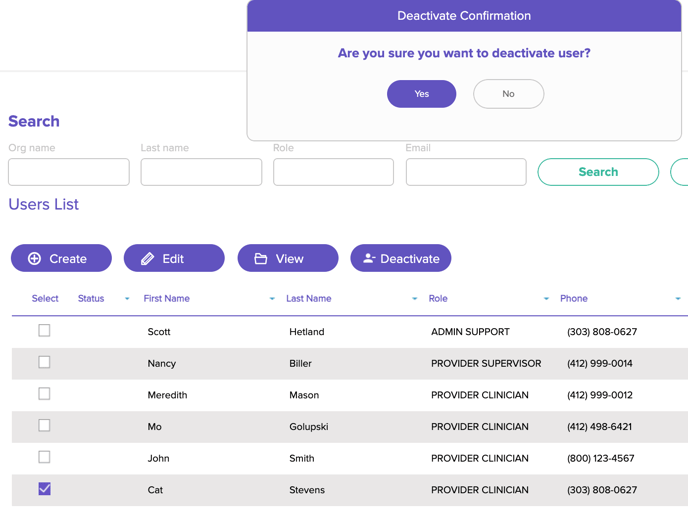Select the checkbox for Nancy Biller
This screenshot has height=514, width=688.
(44, 362)
